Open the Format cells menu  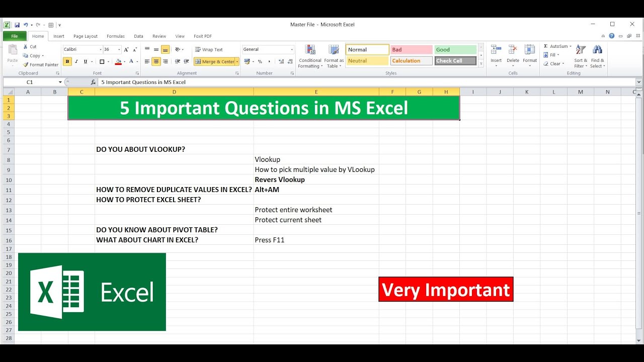click(x=530, y=56)
